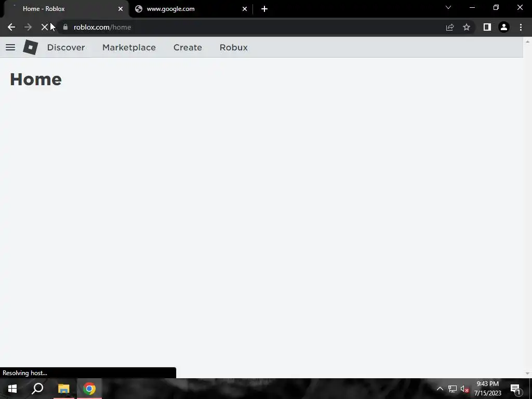
Task: Toggle the Chrome side panel
Action: click(x=487, y=27)
